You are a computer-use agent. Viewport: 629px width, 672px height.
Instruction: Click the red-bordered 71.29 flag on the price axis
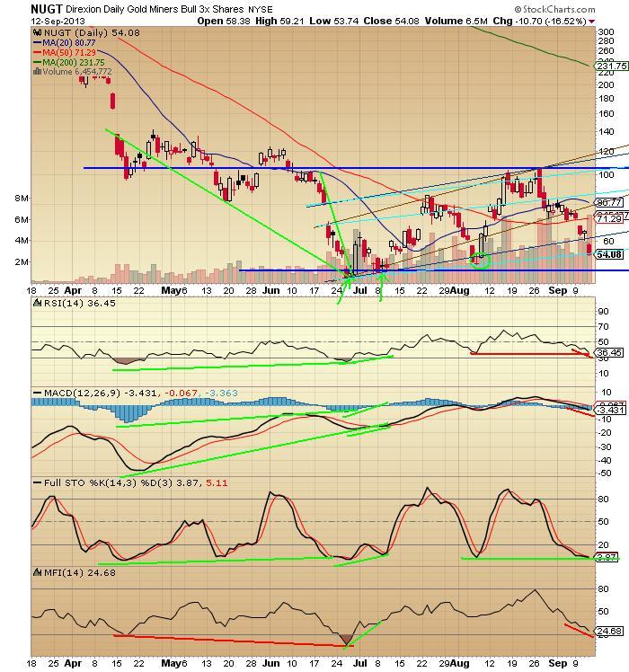click(609, 219)
